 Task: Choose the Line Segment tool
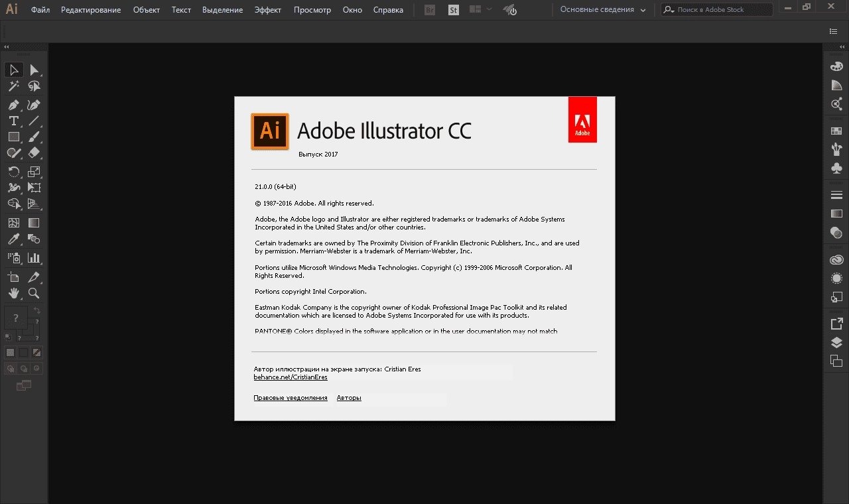34,121
